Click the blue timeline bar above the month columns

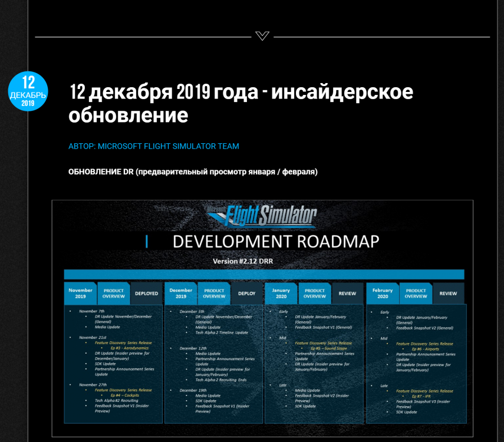(x=265, y=275)
